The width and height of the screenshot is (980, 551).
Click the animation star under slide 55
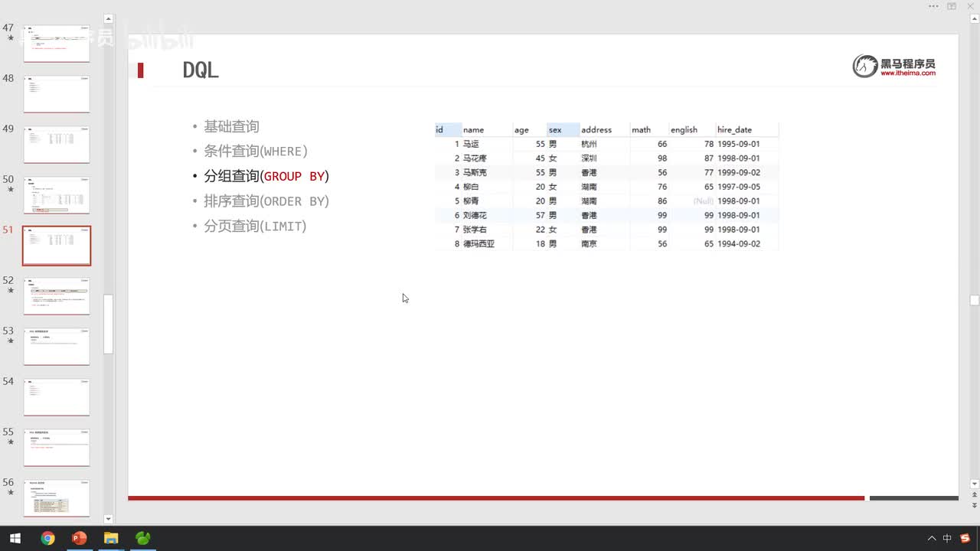11,442
